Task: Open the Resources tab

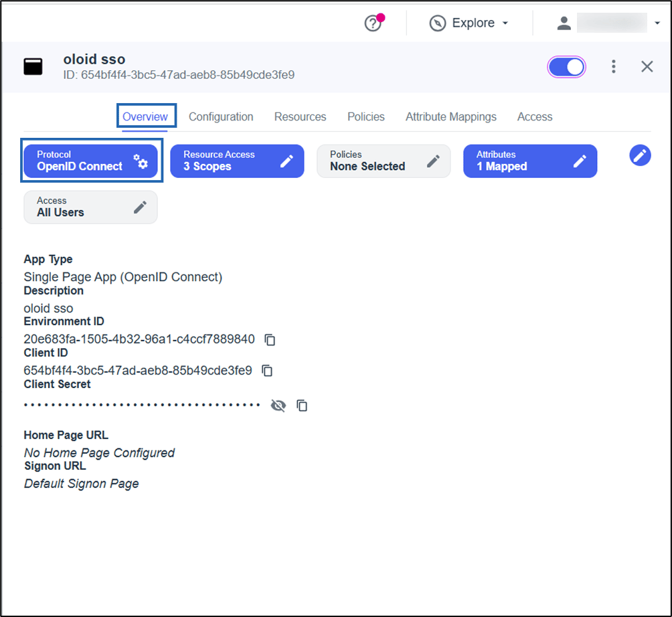Action: point(300,116)
